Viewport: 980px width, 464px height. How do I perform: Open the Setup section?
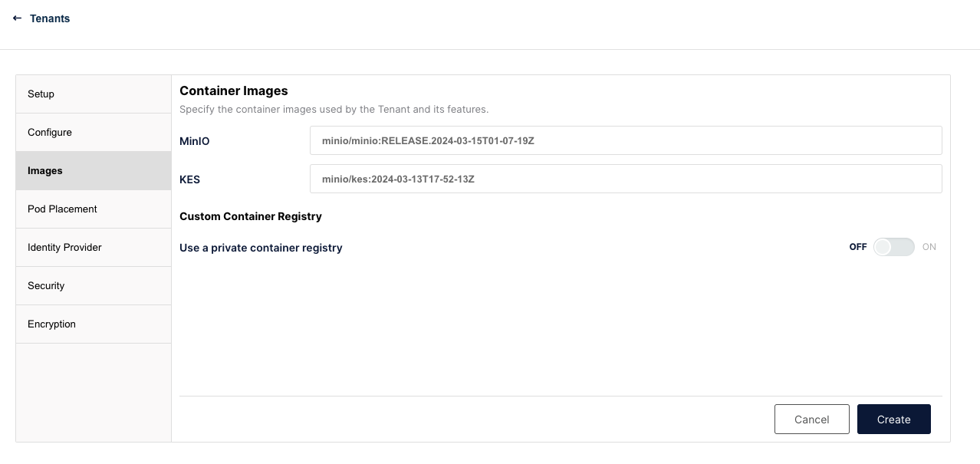coord(94,94)
